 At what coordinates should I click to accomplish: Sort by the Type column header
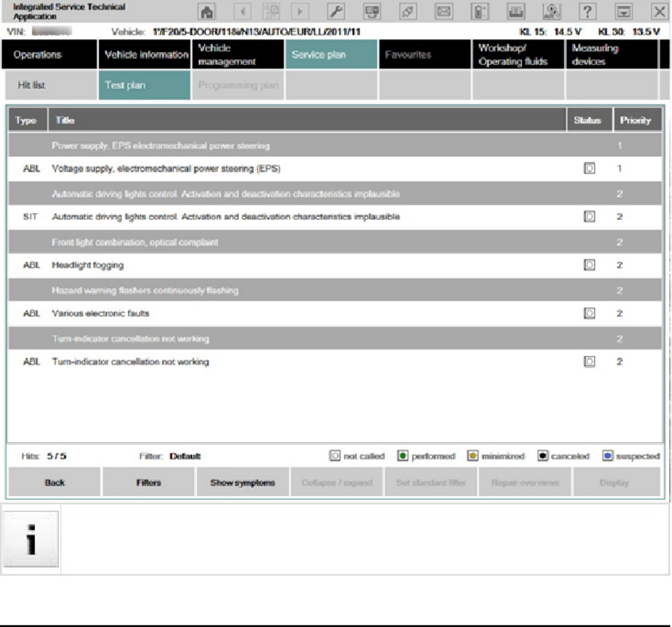[28, 121]
